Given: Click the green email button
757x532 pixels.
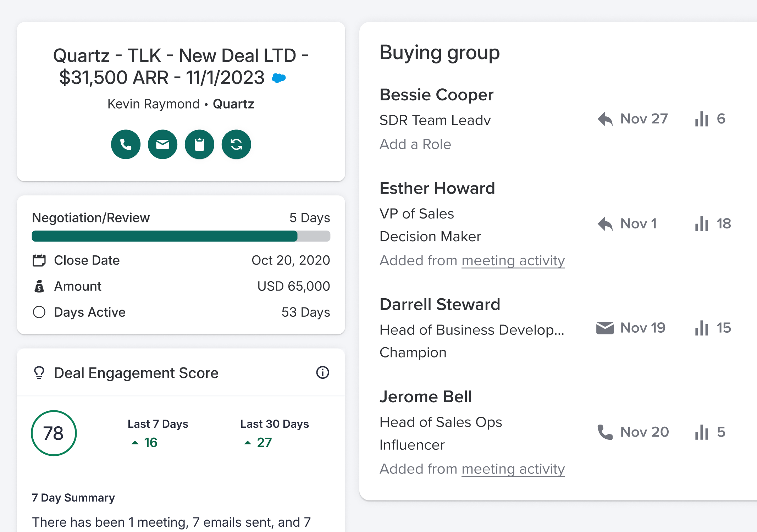Looking at the screenshot, I should coord(162,144).
